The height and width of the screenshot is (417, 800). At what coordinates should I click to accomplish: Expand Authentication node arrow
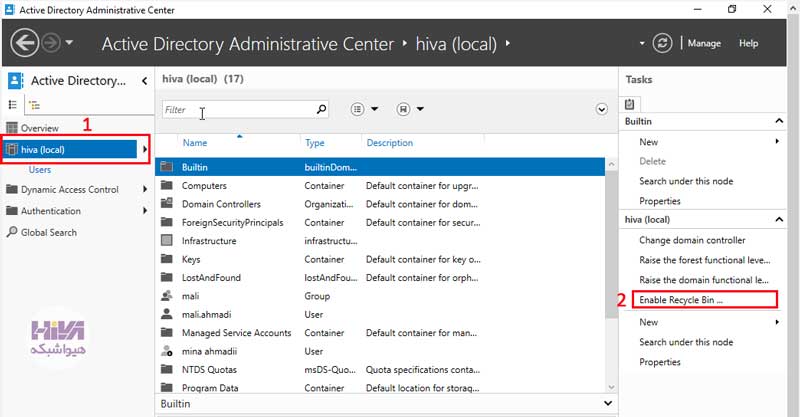[x=145, y=211]
